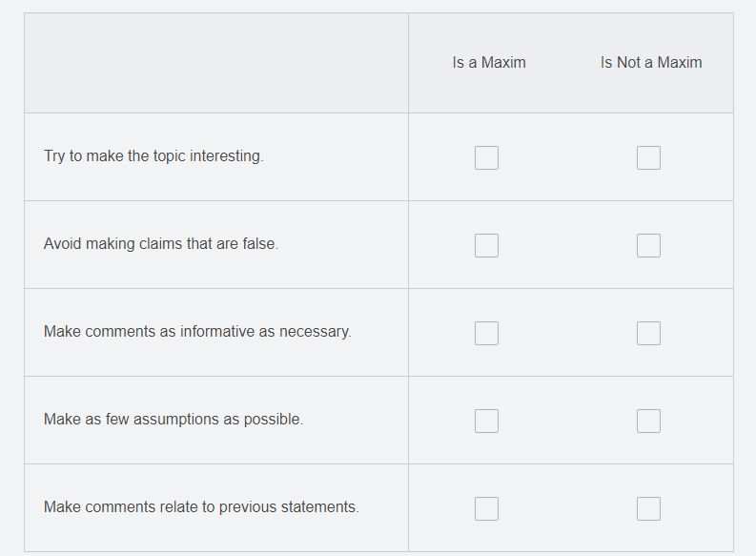Tick 'Is Not a Maxim' for informative comments row

coord(648,333)
